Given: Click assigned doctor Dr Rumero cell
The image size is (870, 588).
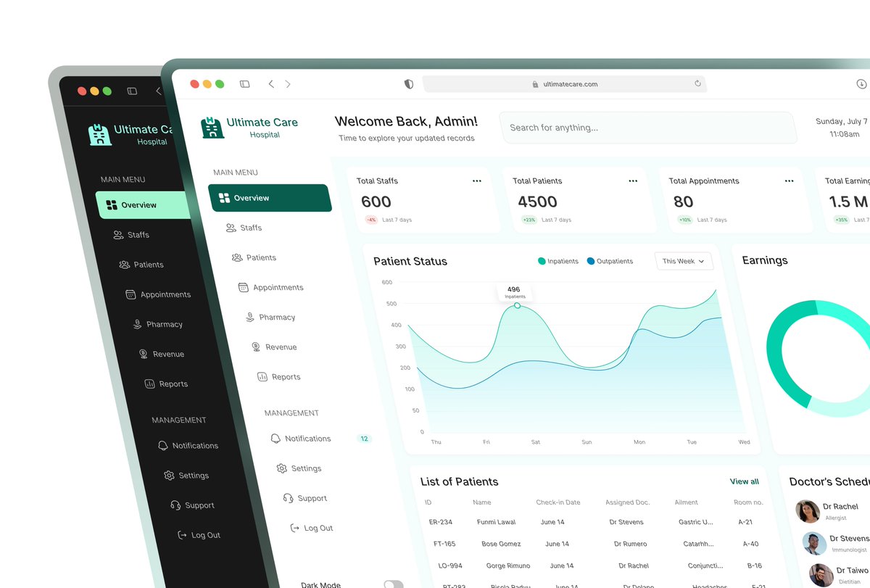Looking at the screenshot, I should [x=631, y=544].
